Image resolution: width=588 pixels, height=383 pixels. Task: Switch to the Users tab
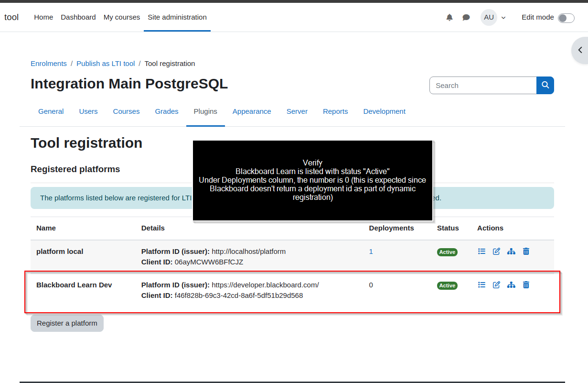88,111
